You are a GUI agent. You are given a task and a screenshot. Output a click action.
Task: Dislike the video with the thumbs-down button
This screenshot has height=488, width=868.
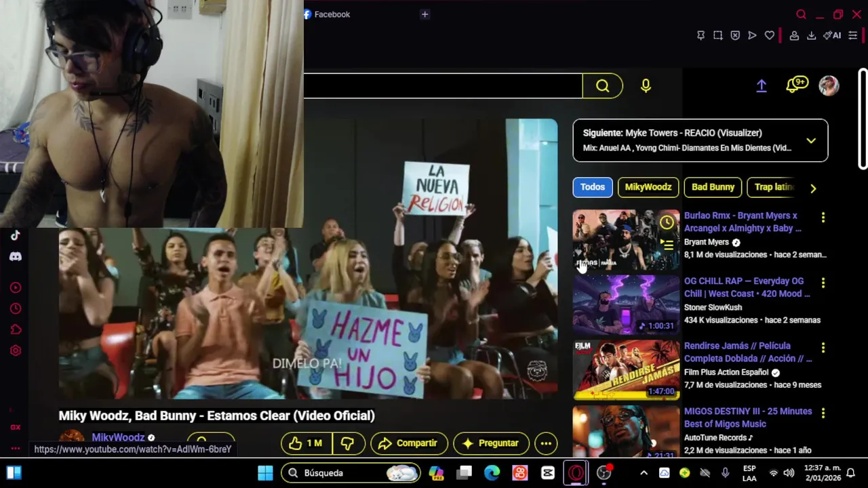point(349,443)
